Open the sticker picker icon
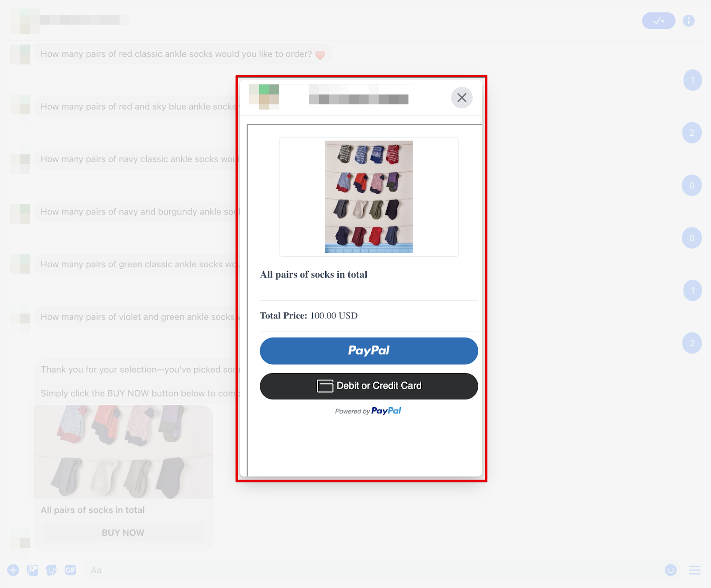711x588 pixels. [52, 570]
